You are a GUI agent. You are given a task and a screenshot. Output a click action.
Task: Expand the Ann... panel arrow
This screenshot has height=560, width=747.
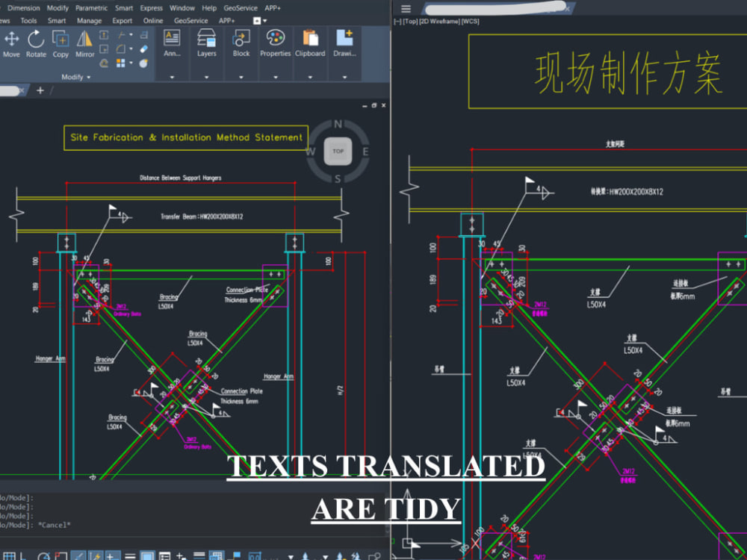coord(172,77)
